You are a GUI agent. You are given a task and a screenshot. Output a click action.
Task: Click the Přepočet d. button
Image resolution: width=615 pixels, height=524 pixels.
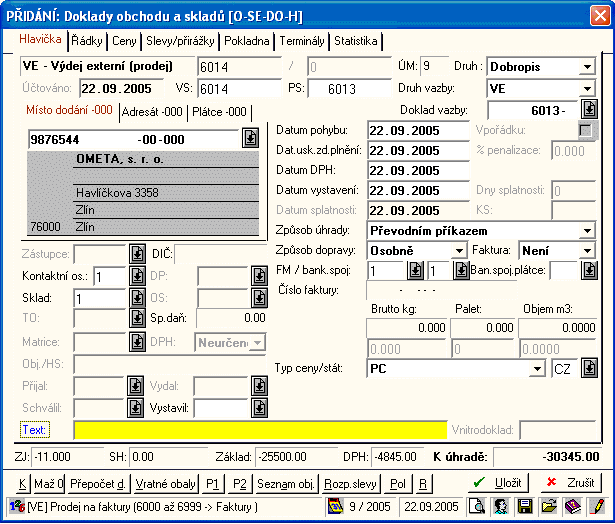tap(98, 484)
